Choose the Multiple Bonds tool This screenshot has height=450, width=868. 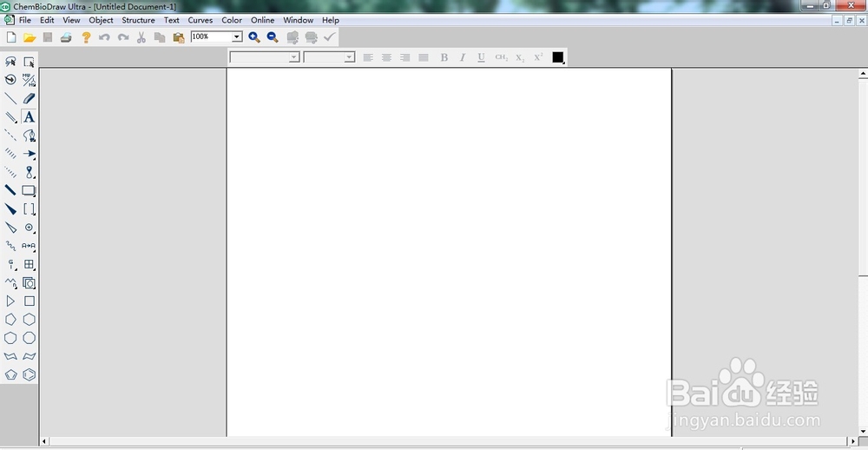tap(10, 117)
